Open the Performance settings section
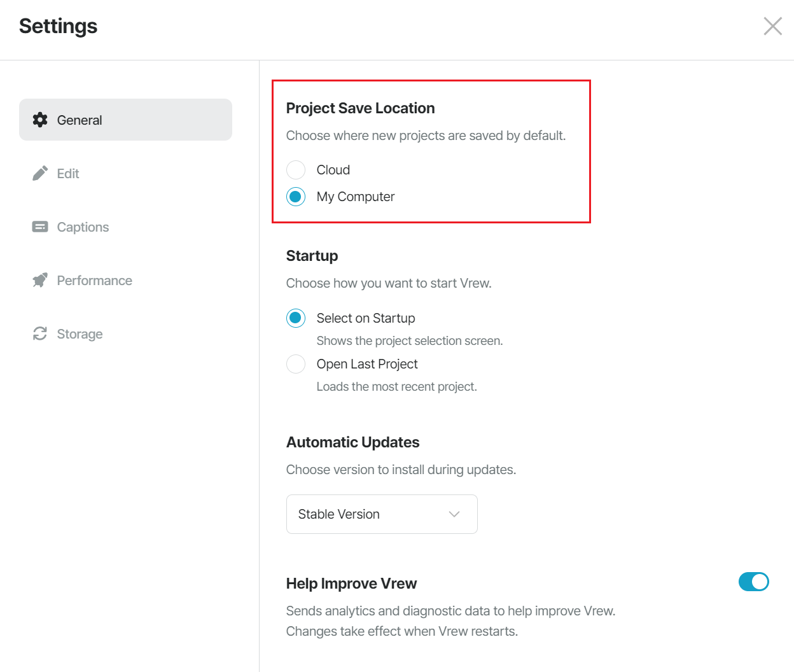The image size is (794, 672). point(125,280)
